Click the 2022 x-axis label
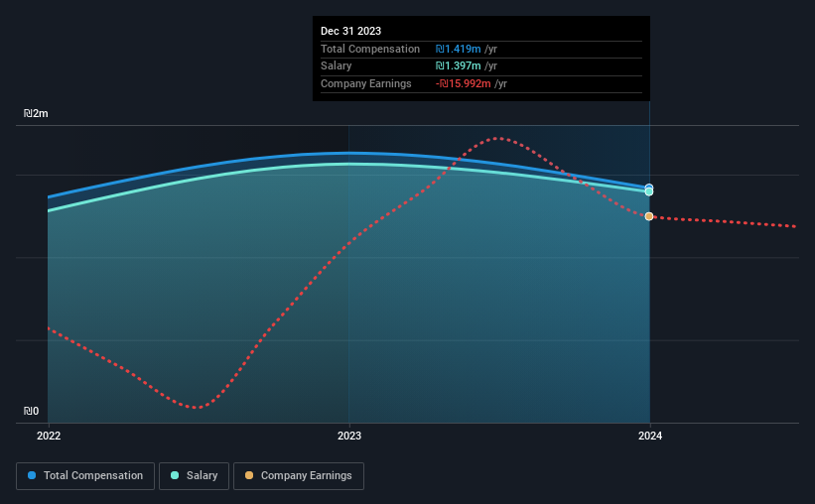The width and height of the screenshot is (815, 504). tap(49, 436)
